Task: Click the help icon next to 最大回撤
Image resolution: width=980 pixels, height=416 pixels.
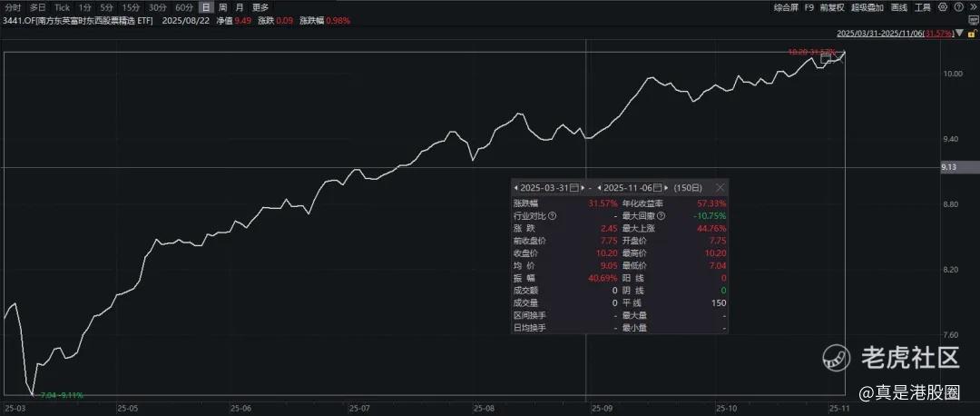Action: (x=661, y=216)
